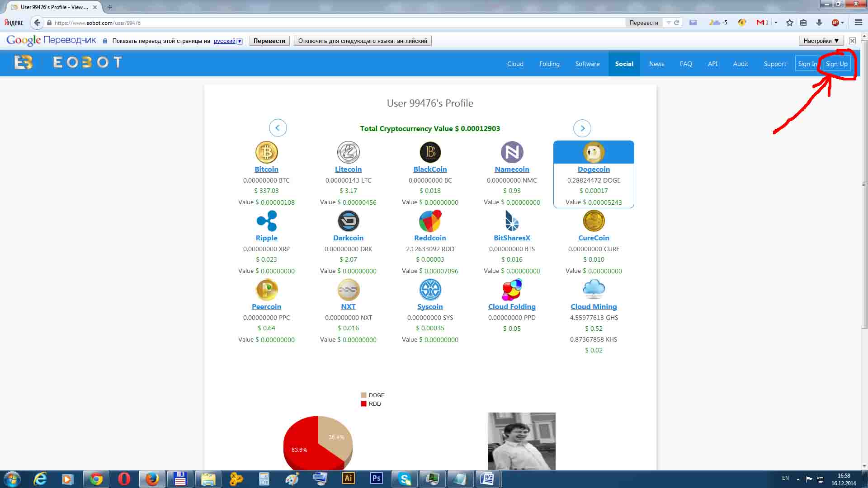The image size is (868, 488).
Task: Open the Adblock Plus toolbar icon
Action: (x=835, y=23)
